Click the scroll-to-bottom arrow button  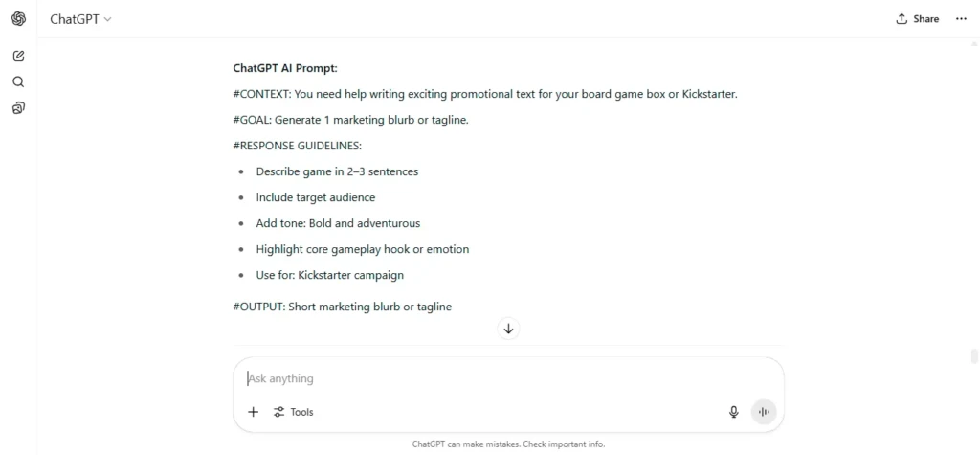509,329
